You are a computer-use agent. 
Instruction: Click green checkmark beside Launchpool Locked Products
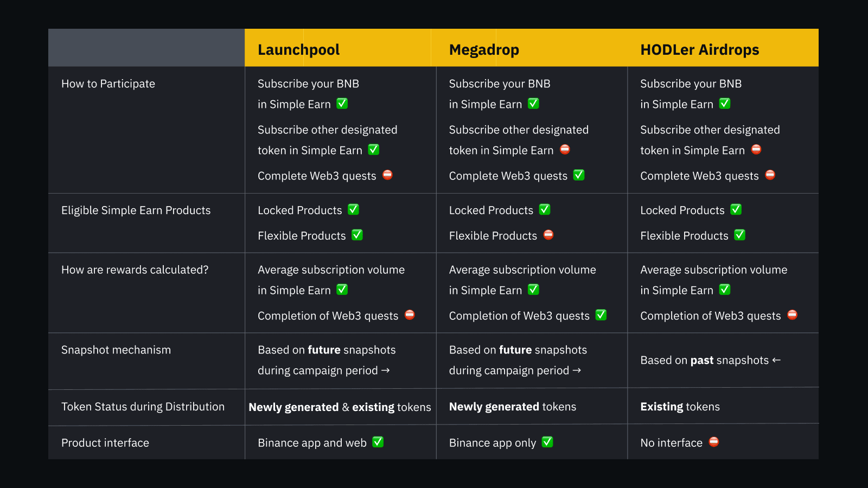353,209
